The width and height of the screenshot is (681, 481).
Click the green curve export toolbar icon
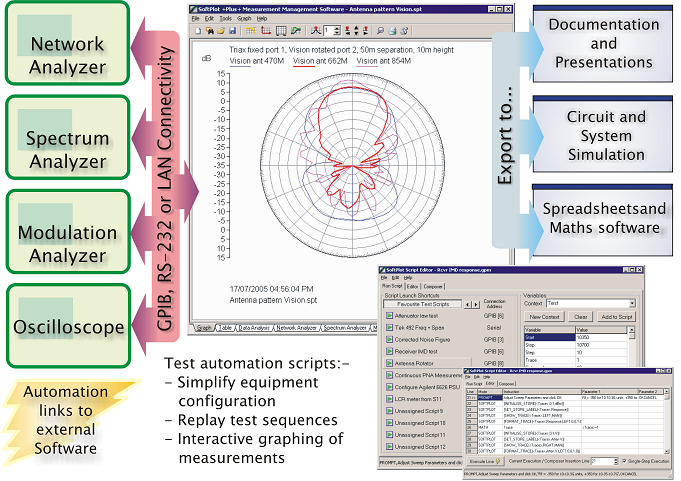tap(296, 31)
